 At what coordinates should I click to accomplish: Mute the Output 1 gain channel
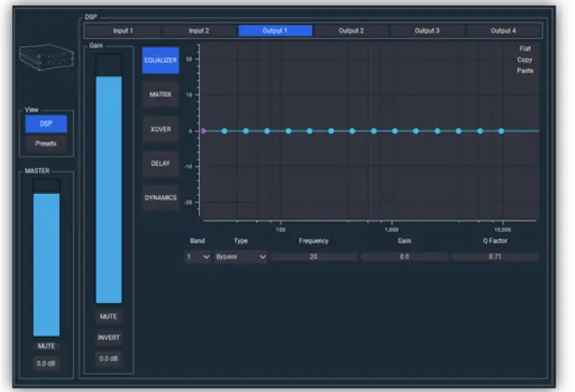[109, 316]
